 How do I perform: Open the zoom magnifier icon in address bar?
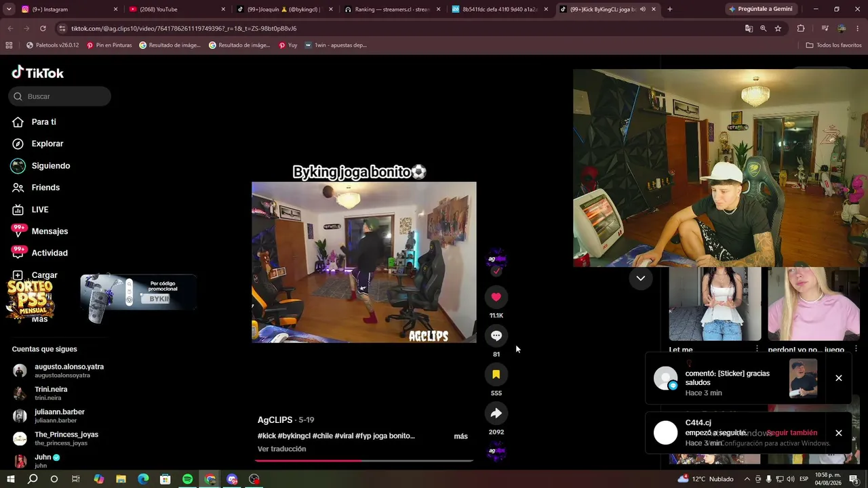point(764,28)
